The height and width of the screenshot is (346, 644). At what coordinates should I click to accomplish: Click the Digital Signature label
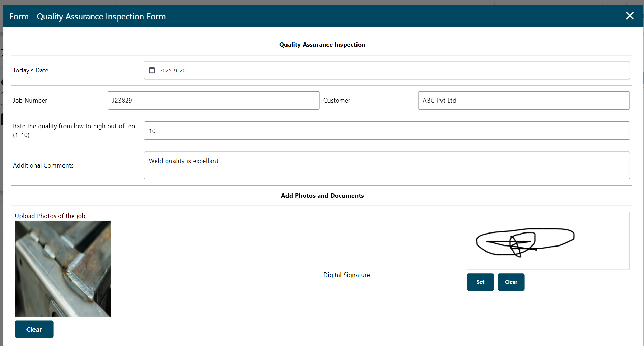coord(346,275)
